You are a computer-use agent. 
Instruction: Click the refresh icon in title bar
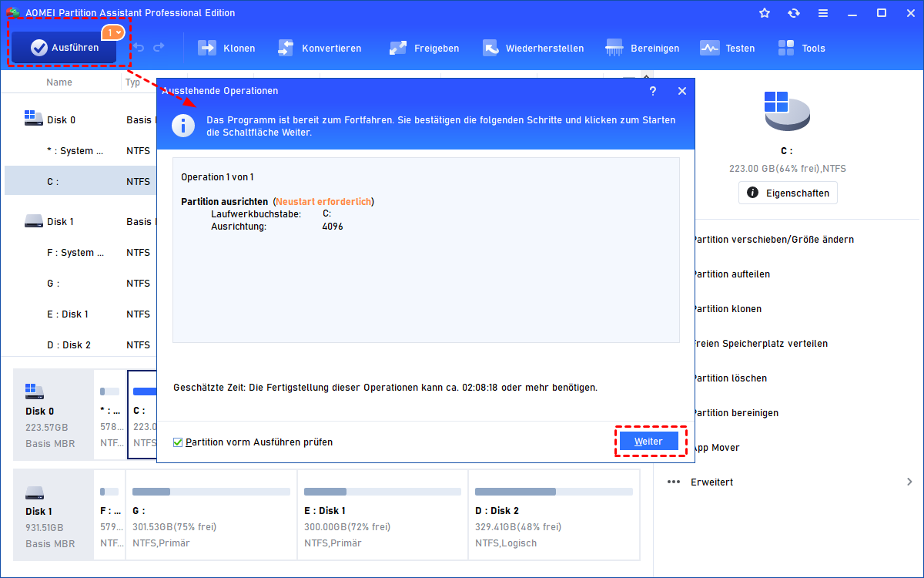click(794, 13)
